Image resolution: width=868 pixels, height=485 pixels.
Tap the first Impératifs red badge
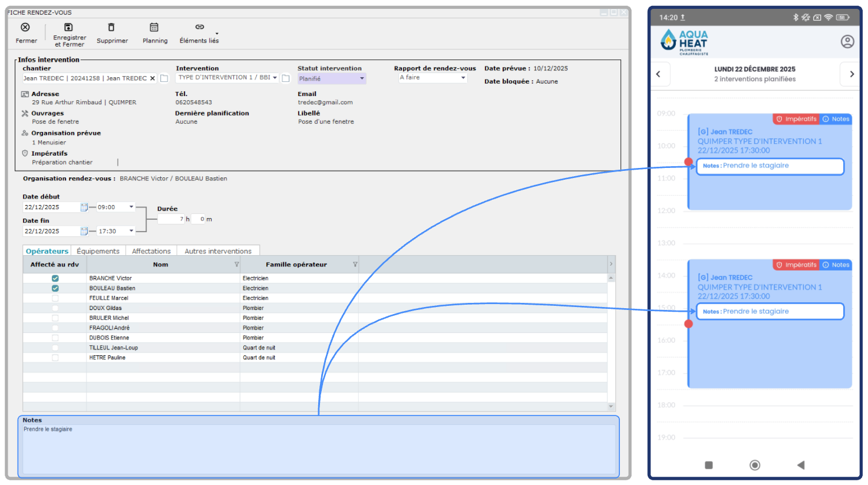click(796, 119)
